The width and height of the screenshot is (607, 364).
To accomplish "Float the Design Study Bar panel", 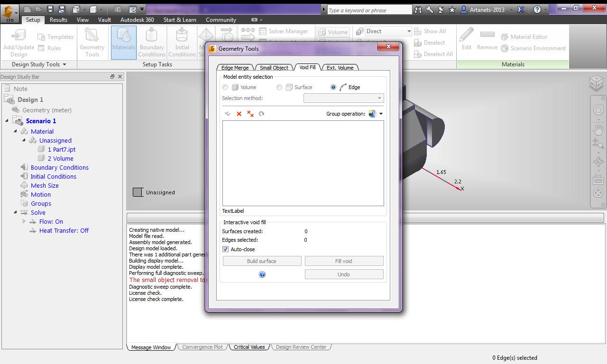I will coord(112,77).
